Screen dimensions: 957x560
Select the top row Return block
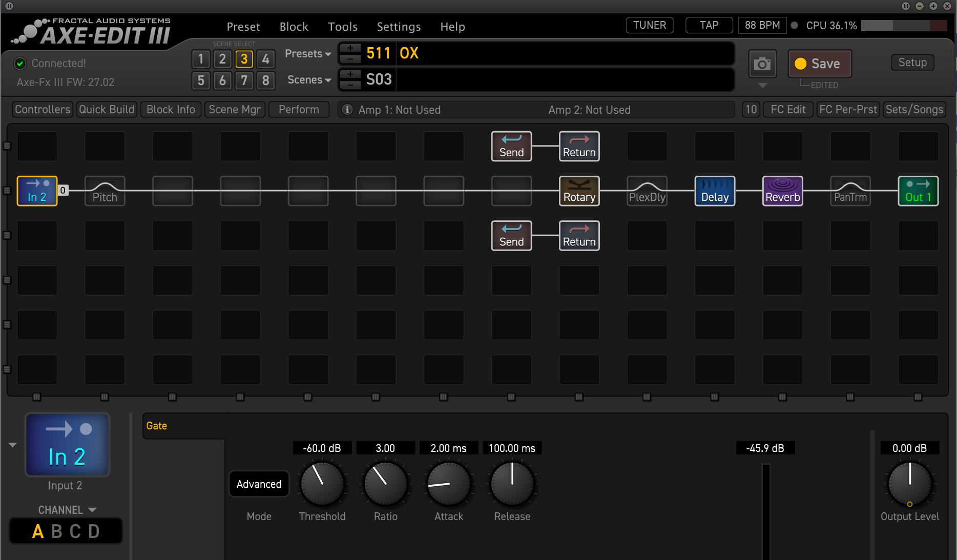[x=579, y=147]
